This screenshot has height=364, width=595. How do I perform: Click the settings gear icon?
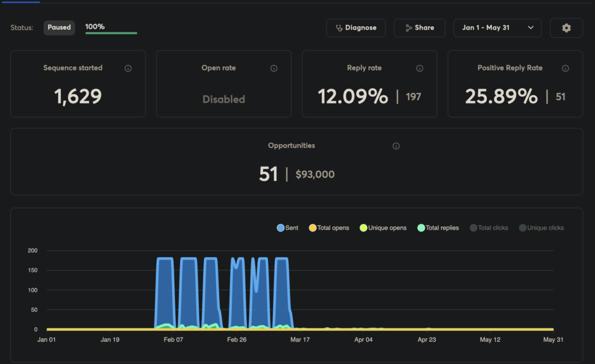[567, 28]
